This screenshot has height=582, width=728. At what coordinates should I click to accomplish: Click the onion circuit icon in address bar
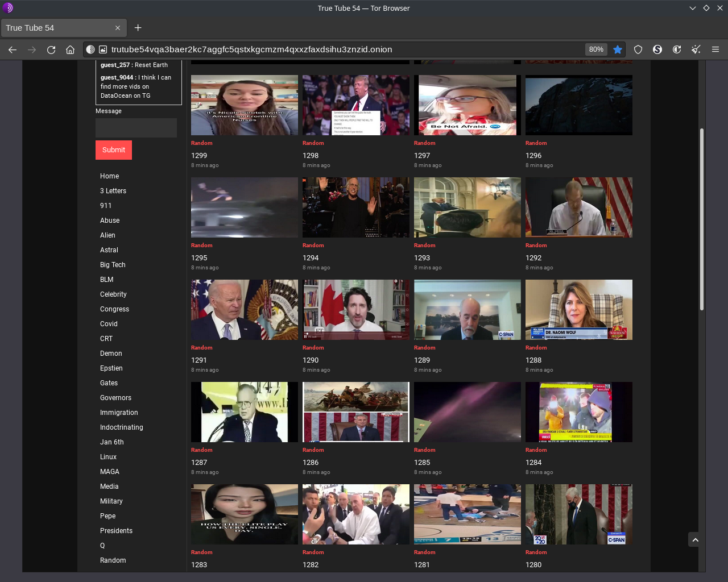point(90,49)
